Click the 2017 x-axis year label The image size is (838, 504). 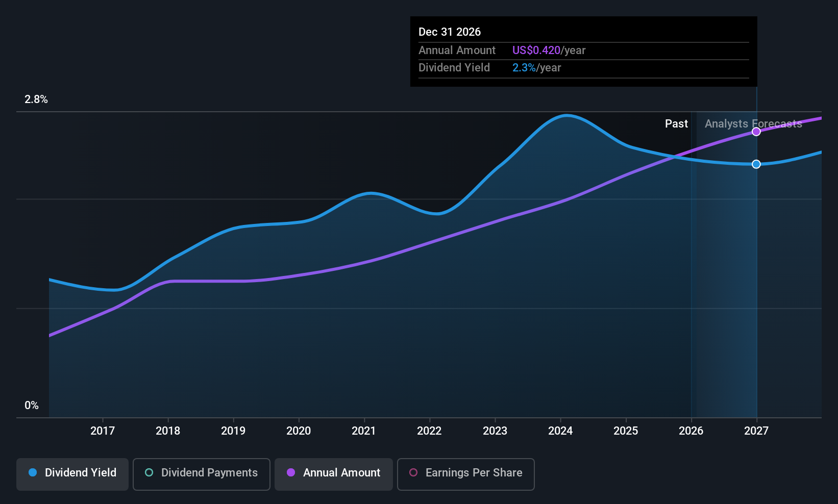tap(103, 431)
